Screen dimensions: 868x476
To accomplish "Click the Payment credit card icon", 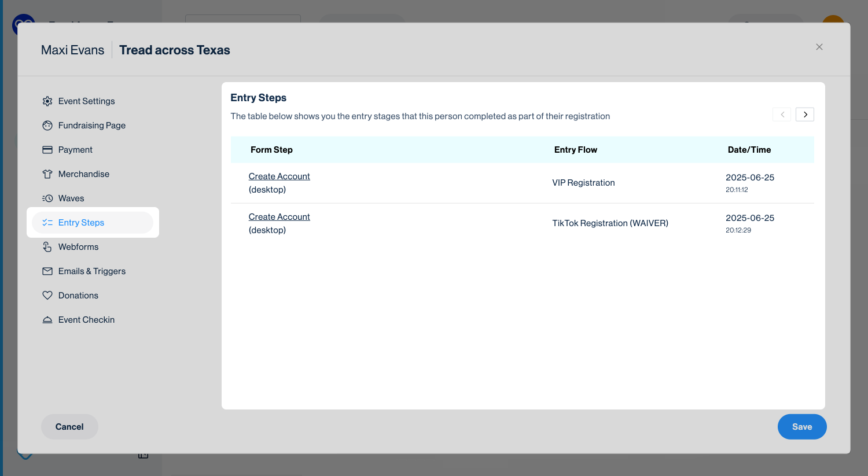I will pyautogui.click(x=47, y=150).
